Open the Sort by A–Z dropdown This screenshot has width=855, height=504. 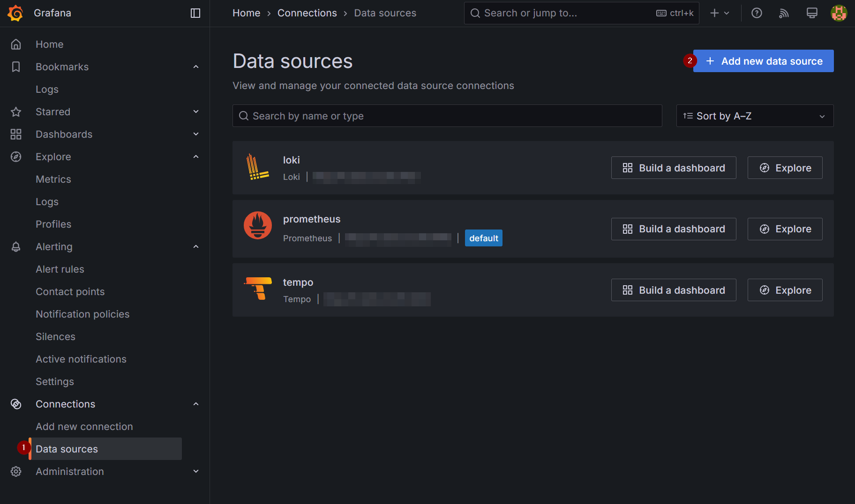pos(755,116)
